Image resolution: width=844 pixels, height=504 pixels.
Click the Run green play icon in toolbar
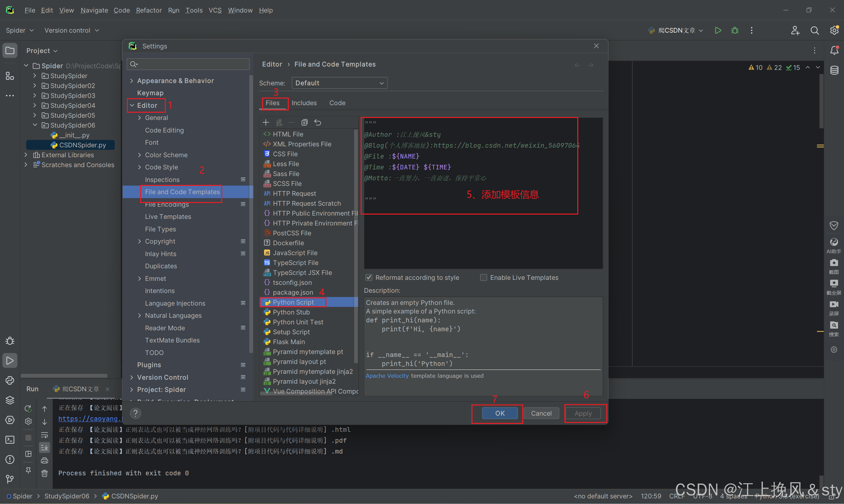(718, 30)
